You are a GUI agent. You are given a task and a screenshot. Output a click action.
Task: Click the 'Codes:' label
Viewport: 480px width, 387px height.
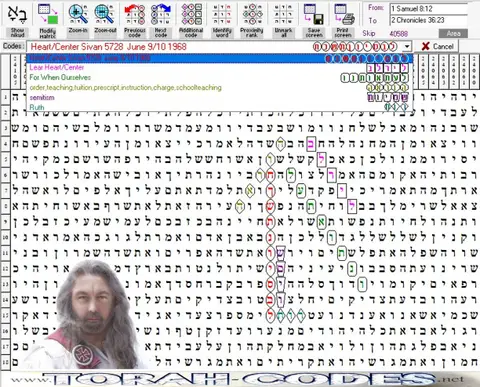tap(13, 46)
